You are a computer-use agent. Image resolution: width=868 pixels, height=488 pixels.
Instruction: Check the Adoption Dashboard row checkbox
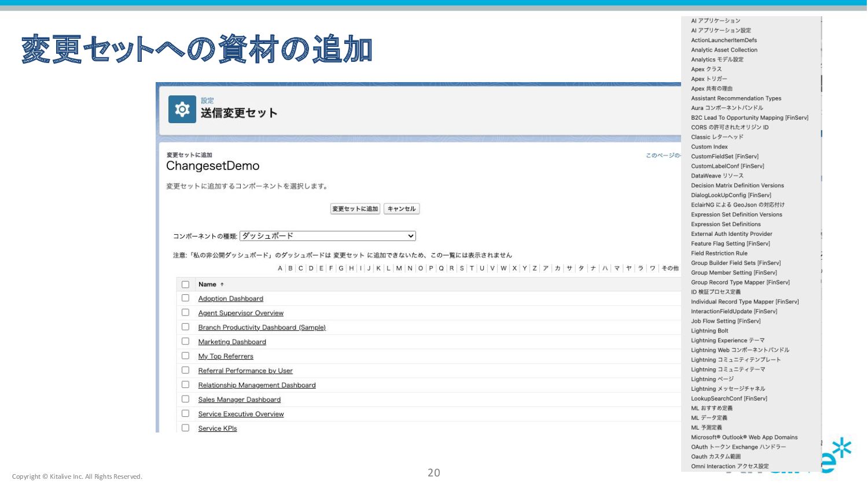(185, 298)
